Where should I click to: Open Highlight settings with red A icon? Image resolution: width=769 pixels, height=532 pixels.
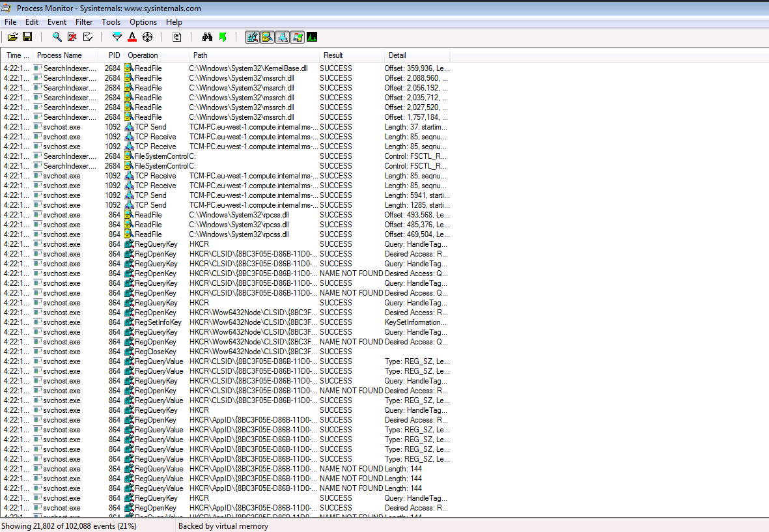132,37
